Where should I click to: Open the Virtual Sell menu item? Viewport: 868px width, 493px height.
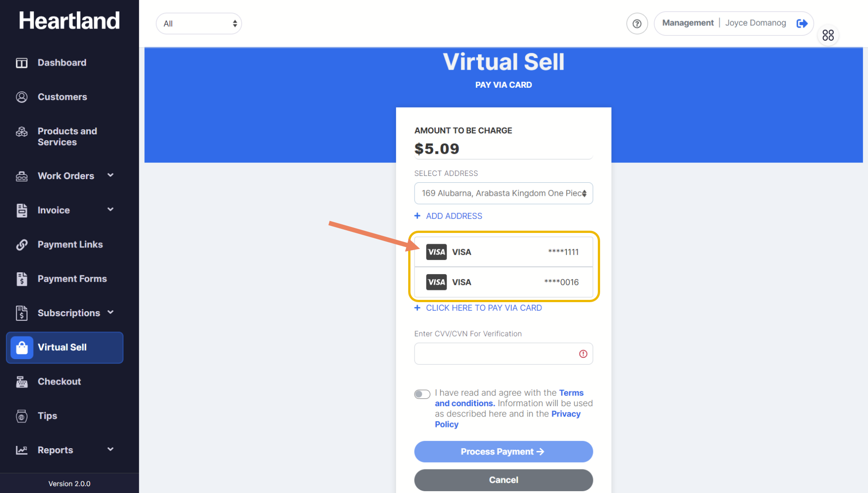pos(64,348)
